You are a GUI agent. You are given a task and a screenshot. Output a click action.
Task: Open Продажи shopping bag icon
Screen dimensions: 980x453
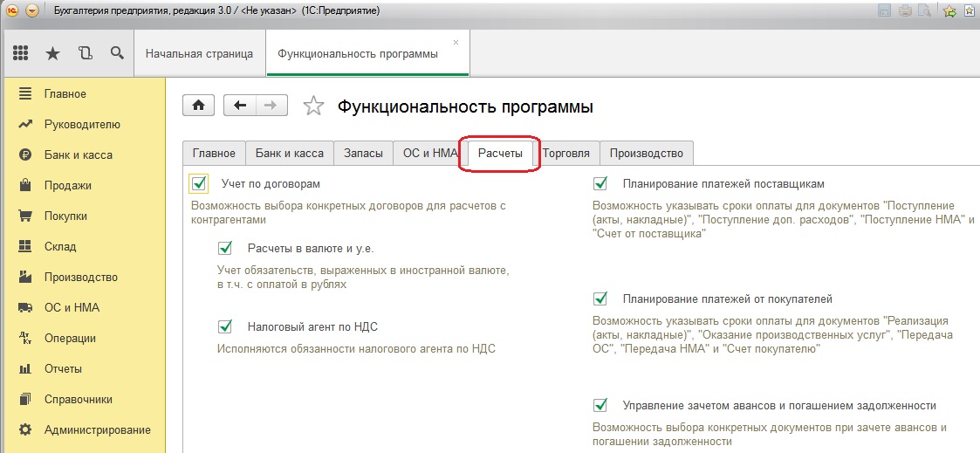point(25,186)
